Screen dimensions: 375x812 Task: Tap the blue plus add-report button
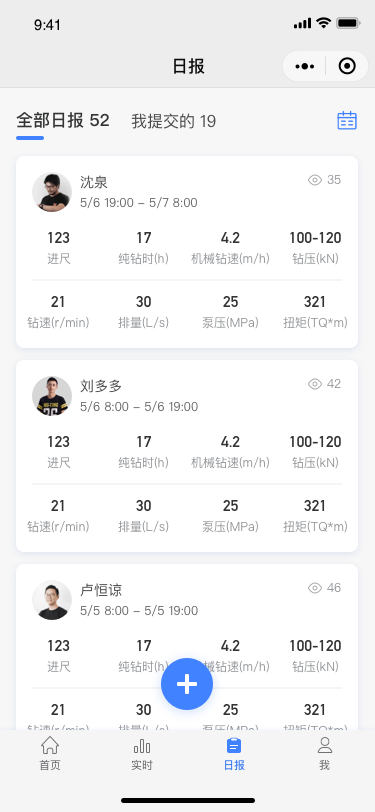(x=187, y=684)
